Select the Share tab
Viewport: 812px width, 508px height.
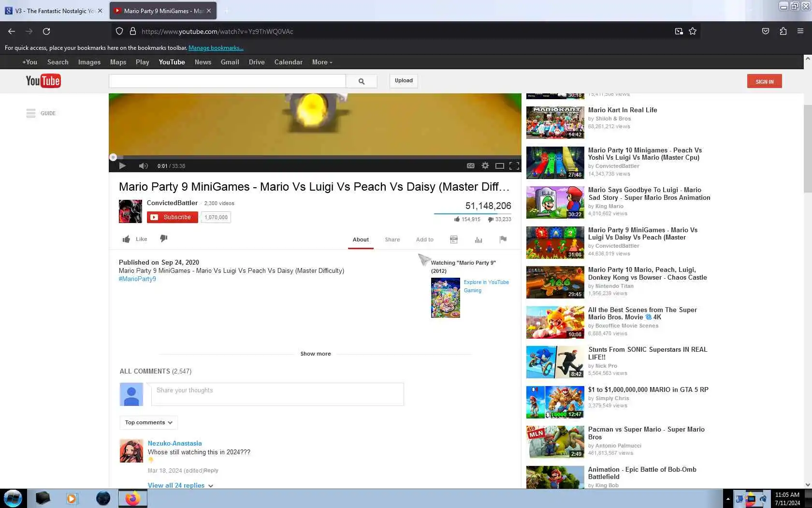tap(392, 239)
